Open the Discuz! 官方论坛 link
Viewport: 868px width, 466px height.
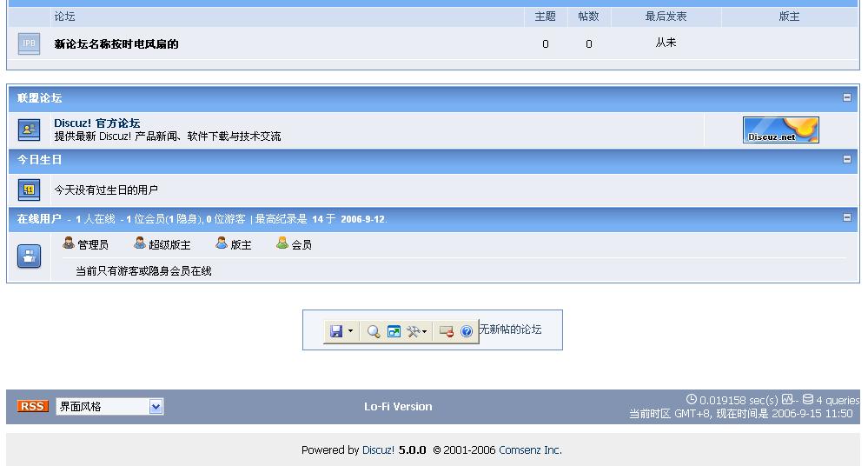point(96,123)
